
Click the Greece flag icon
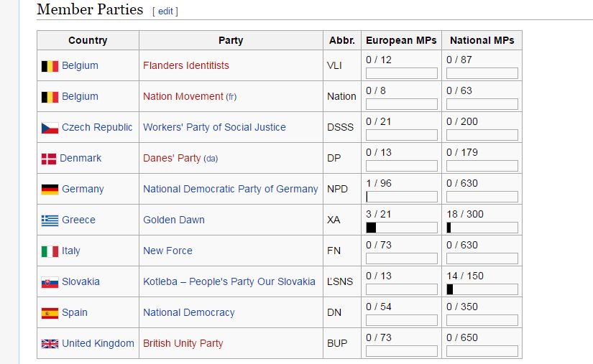pos(50,220)
